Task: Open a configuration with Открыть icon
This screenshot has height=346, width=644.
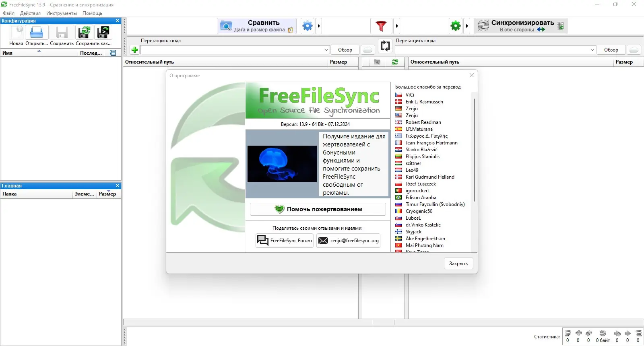Action: [37, 33]
